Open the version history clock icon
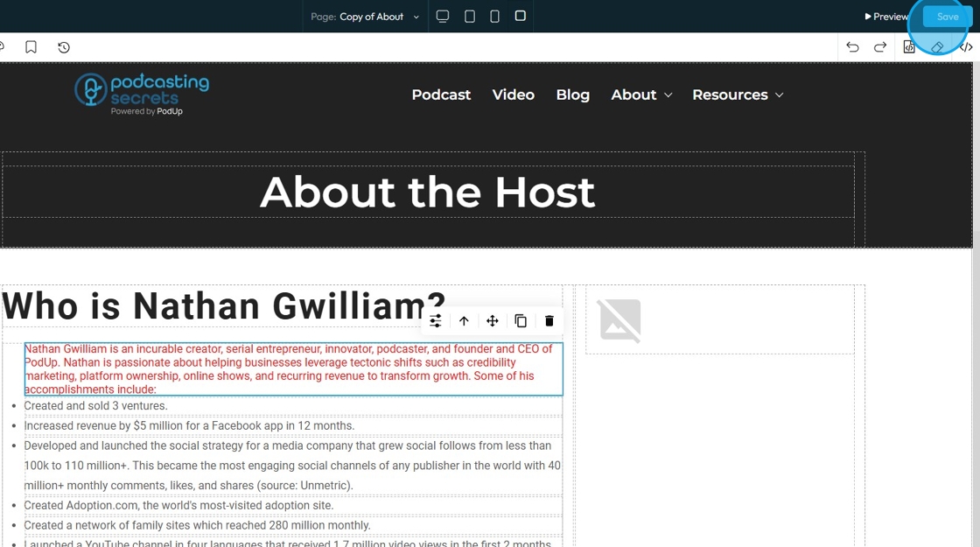This screenshot has width=980, height=547. click(64, 47)
